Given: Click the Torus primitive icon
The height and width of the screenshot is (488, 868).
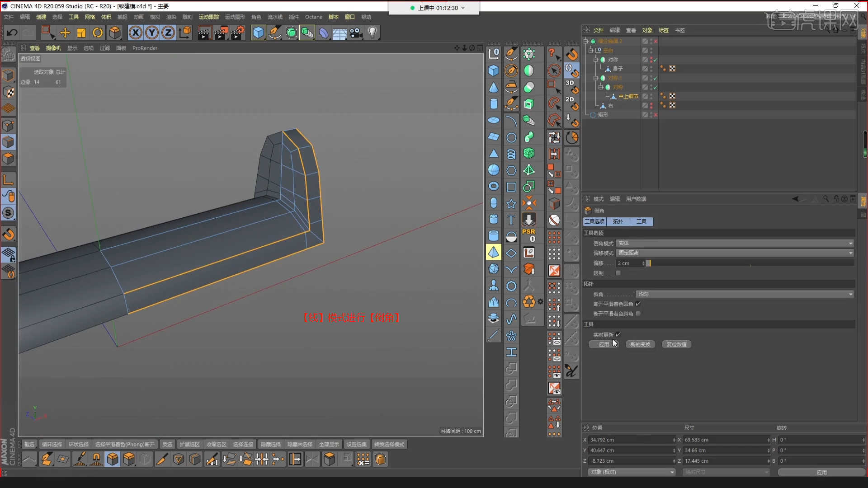Looking at the screenshot, I should (x=494, y=186).
